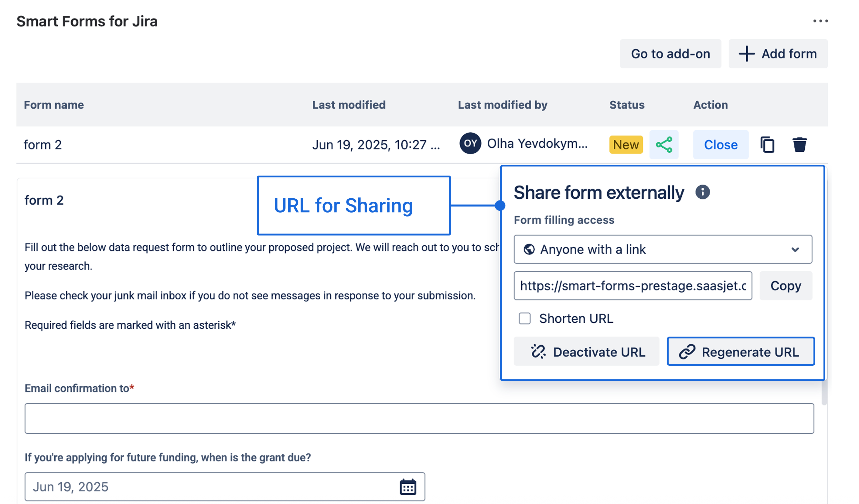Open the calendar date picker icon
The image size is (859, 504).
408,487
